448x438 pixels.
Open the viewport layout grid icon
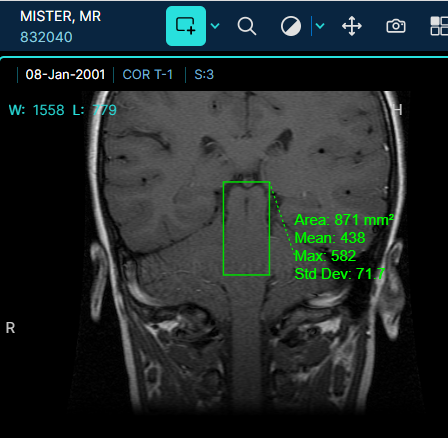click(x=439, y=26)
